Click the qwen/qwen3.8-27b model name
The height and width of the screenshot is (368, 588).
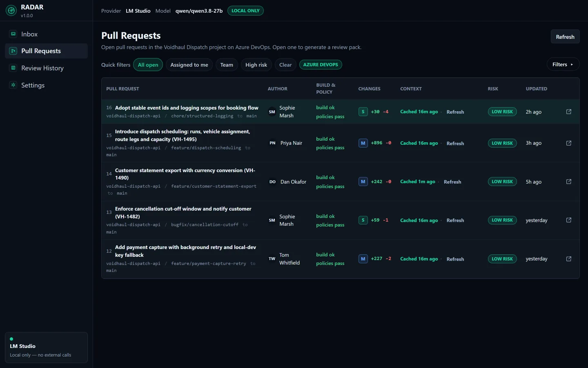(199, 11)
